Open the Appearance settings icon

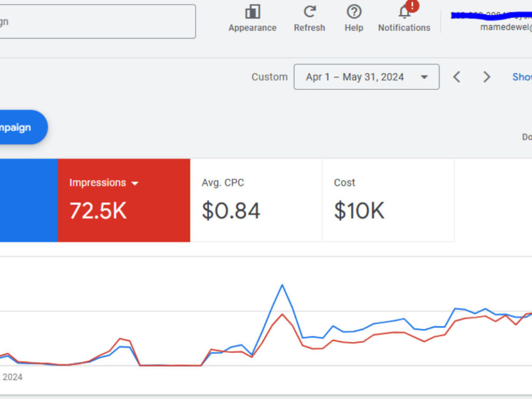[x=252, y=12]
